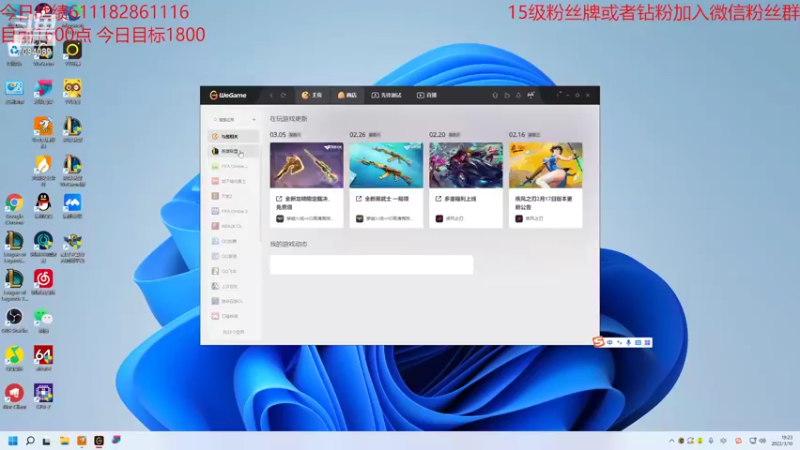
Task: Open the 02.16 yellow character news thumbnail
Action: point(545,165)
